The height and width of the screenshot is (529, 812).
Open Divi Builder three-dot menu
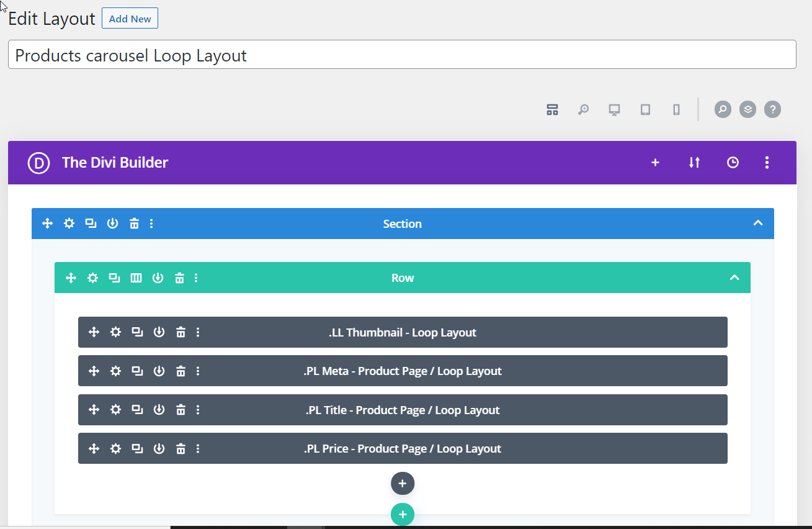pyautogui.click(x=767, y=163)
